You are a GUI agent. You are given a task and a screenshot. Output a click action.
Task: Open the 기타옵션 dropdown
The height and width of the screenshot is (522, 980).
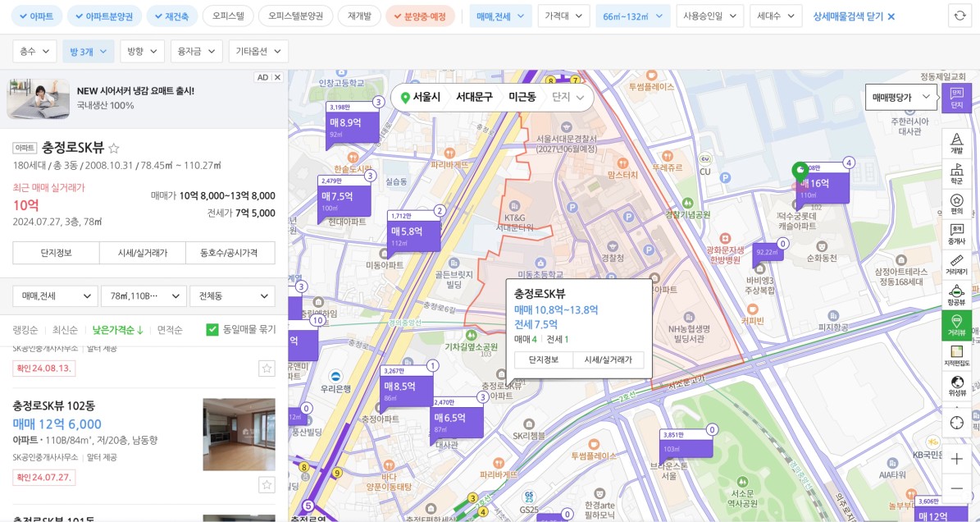pyautogui.click(x=258, y=51)
